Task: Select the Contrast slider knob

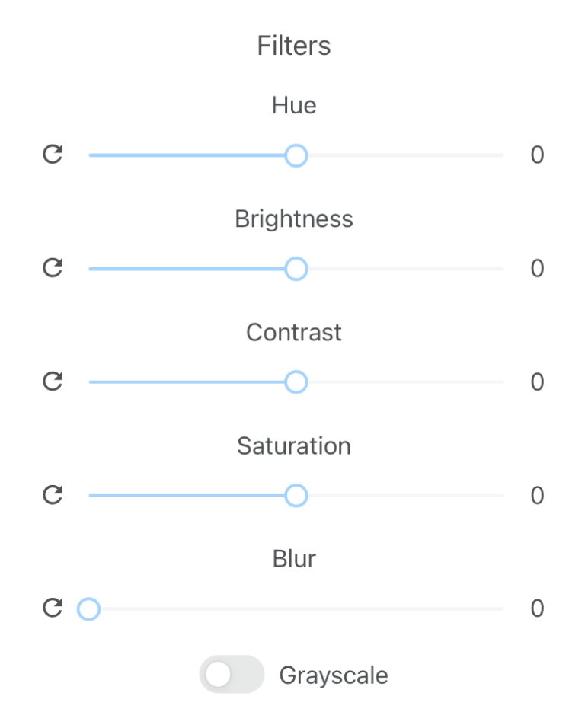Action: click(296, 382)
